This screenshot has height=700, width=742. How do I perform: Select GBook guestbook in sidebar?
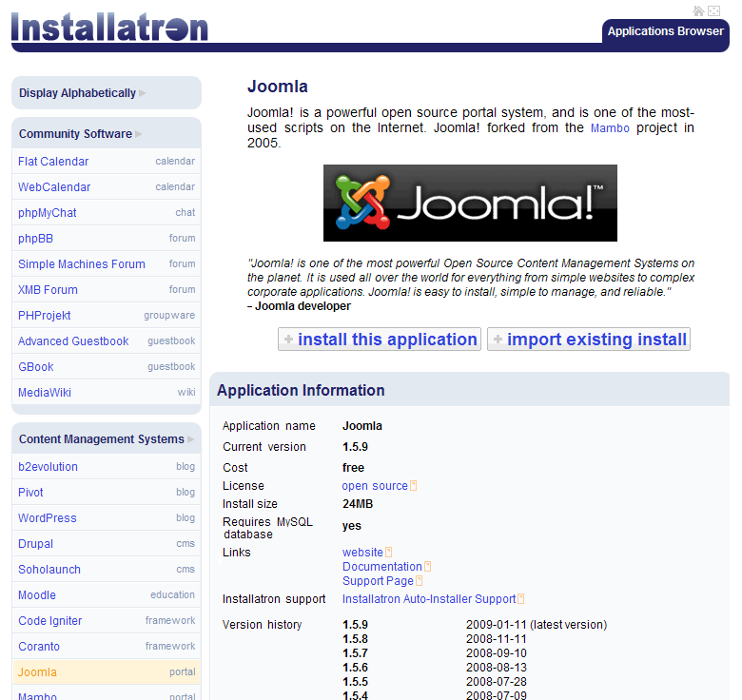click(107, 366)
